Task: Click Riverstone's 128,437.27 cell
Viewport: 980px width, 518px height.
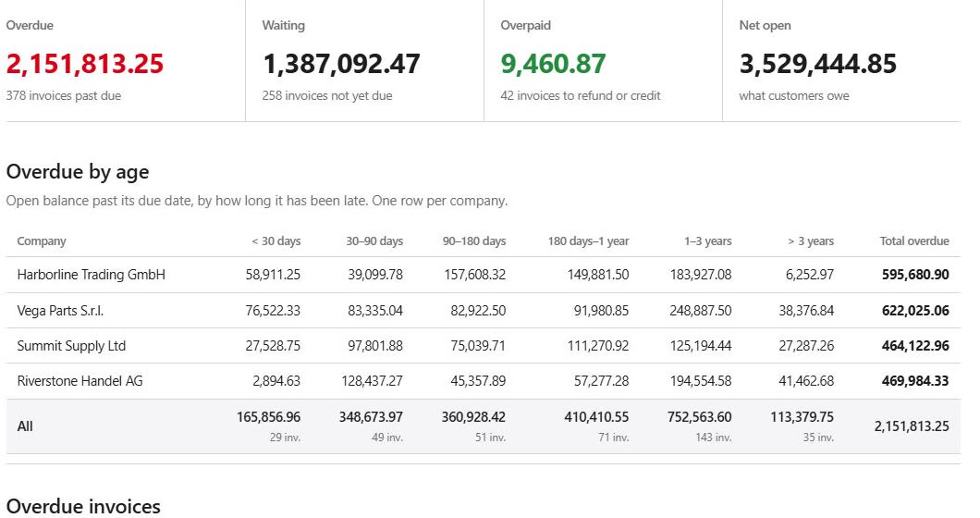Action: tap(372, 381)
